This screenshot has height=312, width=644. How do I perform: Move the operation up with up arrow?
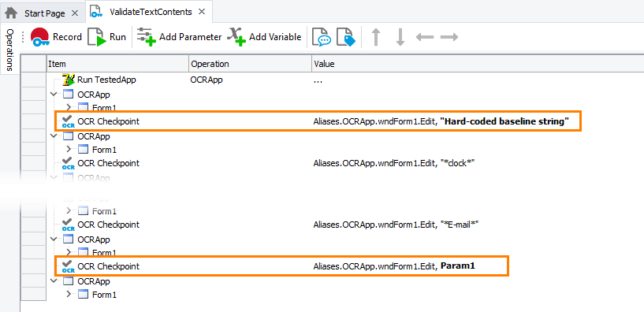point(375,37)
